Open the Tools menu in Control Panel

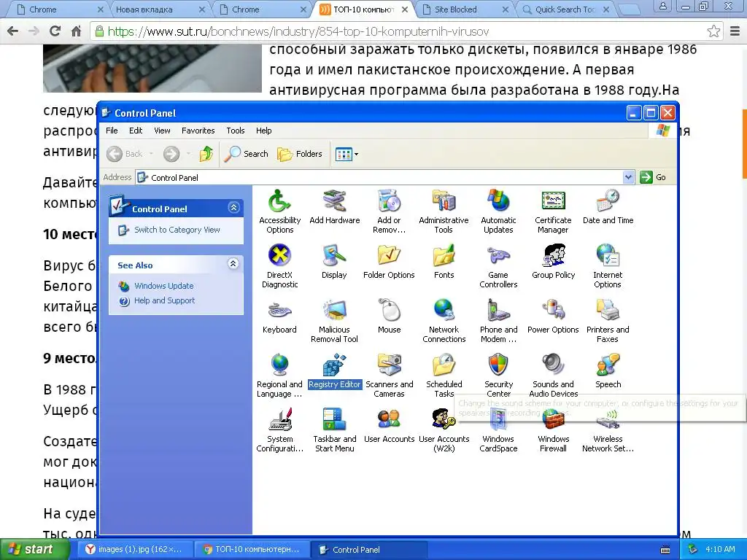pyautogui.click(x=236, y=131)
